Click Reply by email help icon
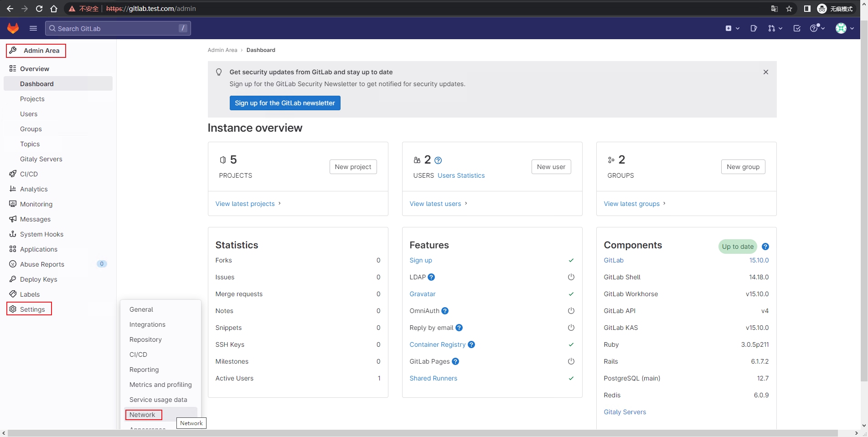The height and width of the screenshot is (437, 868). click(459, 328)
